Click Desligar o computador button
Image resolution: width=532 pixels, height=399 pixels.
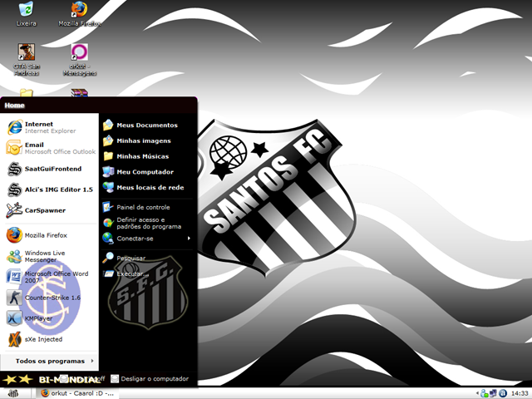(150, 379)
